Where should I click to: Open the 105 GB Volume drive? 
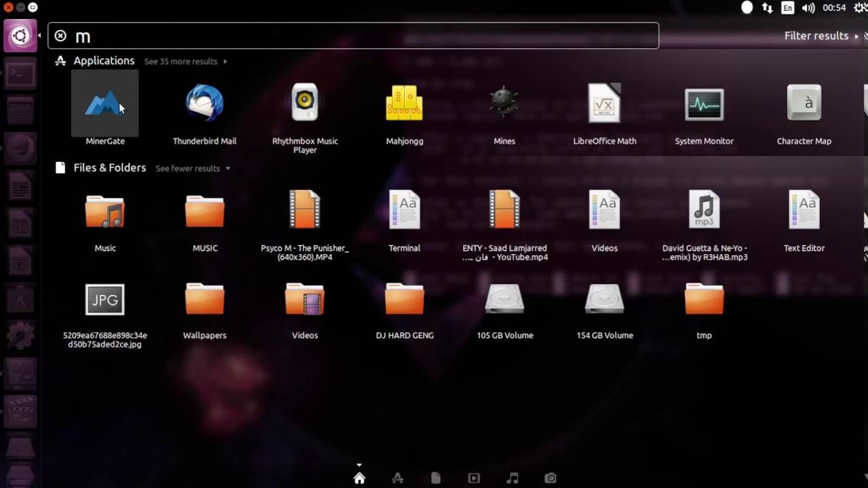click(505, 300)
